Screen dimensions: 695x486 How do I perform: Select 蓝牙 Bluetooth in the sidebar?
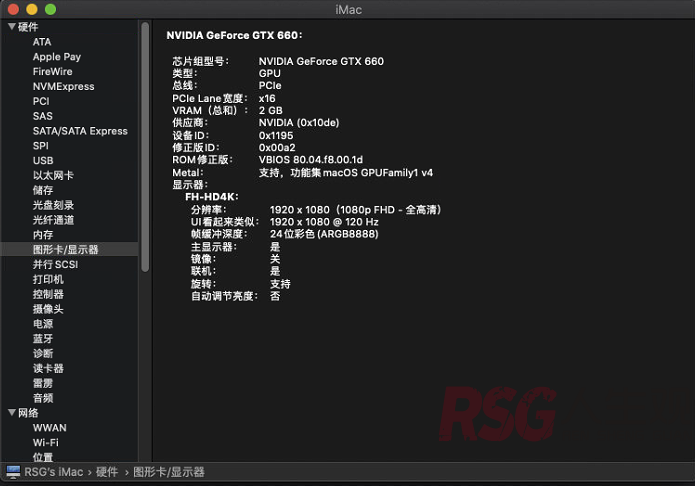[x=43, y=339]
